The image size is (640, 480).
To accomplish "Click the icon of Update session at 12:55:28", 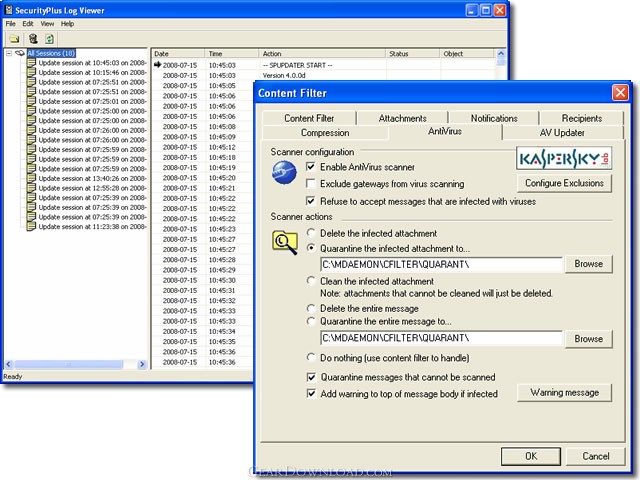I will (x=31, y=188).
